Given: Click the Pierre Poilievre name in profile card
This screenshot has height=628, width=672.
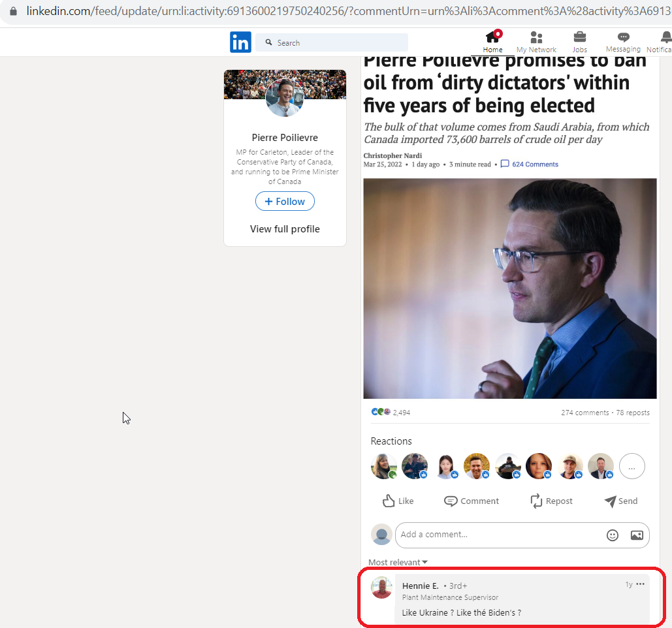Looking at the screenshot, I should (285, 138).
